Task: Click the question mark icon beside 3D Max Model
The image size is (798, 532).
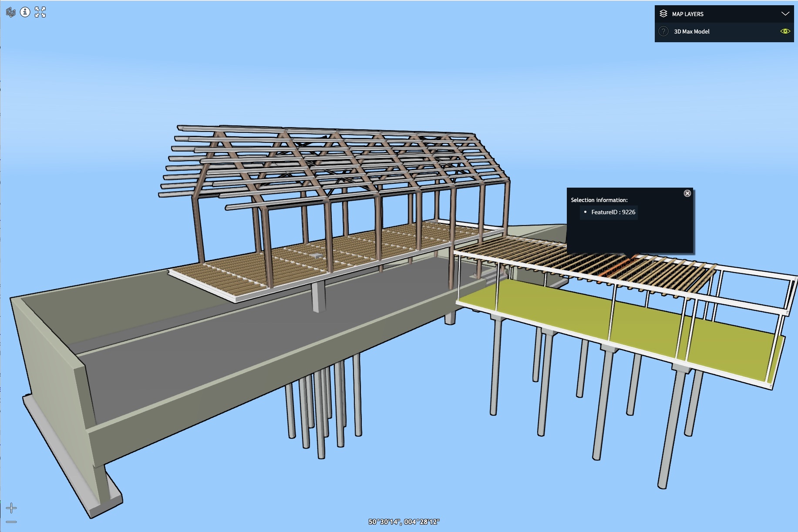Action: (663, 31)
